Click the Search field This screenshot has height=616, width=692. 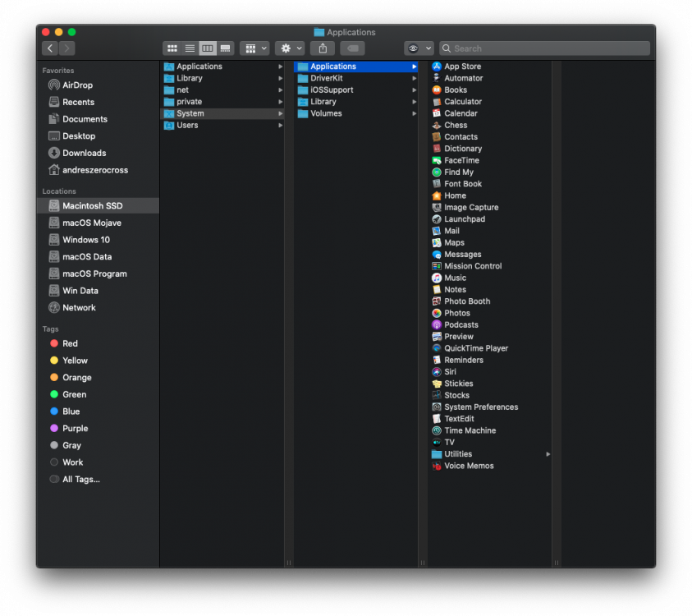coord(544,48)
